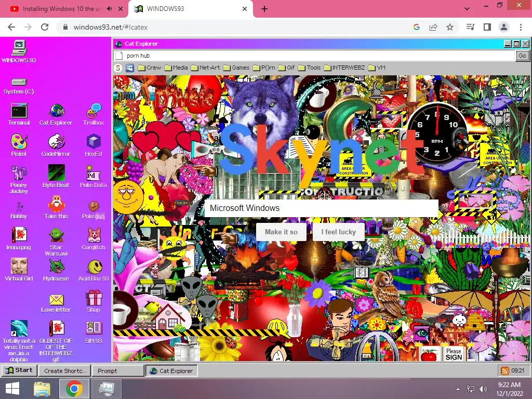Click the Make it so button
The width and height of the screenshot is (532, 399).
point(281,232)
